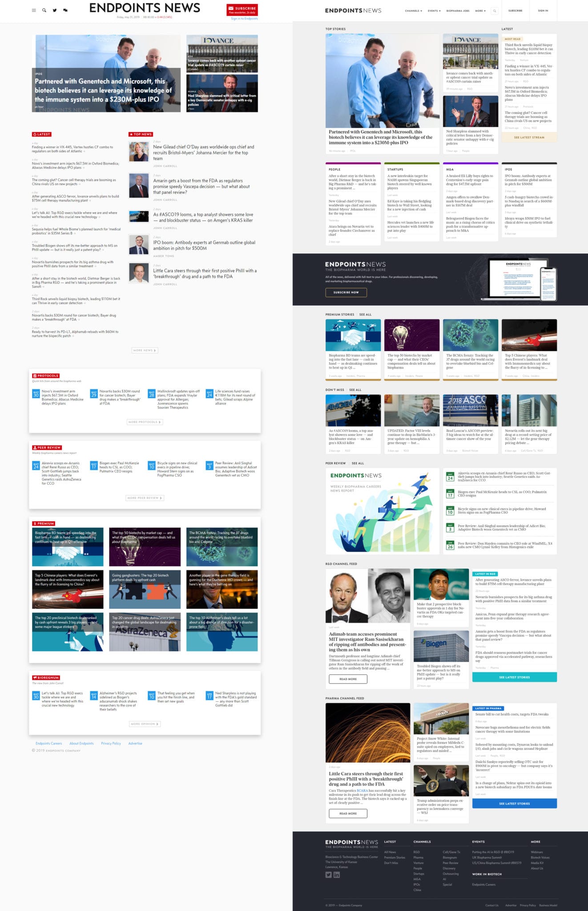Image resolution: width=588 pixels, height=911 pixels.
Task: Click Read More under the Adimab story
Action: [x=348, y=679]
